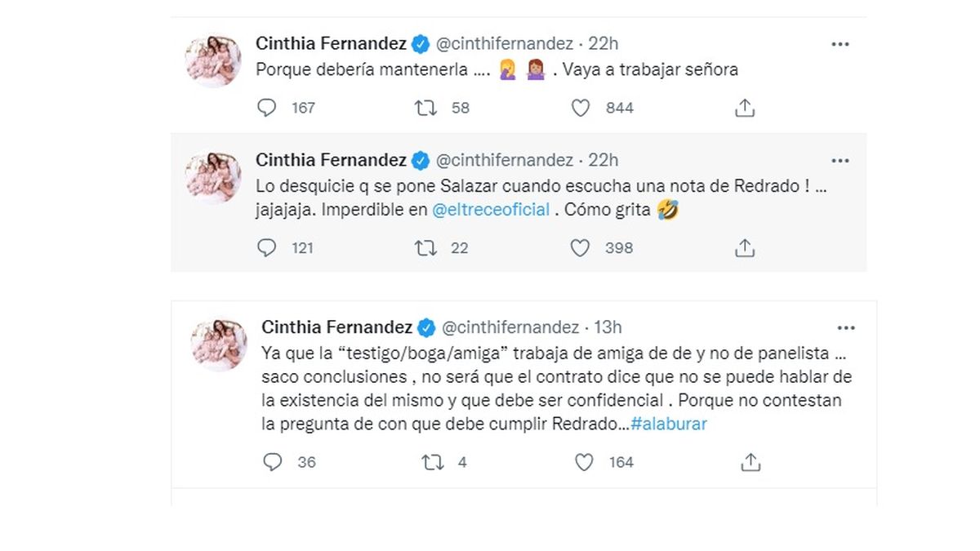Retweet the tweet with 58 retweets
Screen dimensions: 980x551
click(426, 108)
